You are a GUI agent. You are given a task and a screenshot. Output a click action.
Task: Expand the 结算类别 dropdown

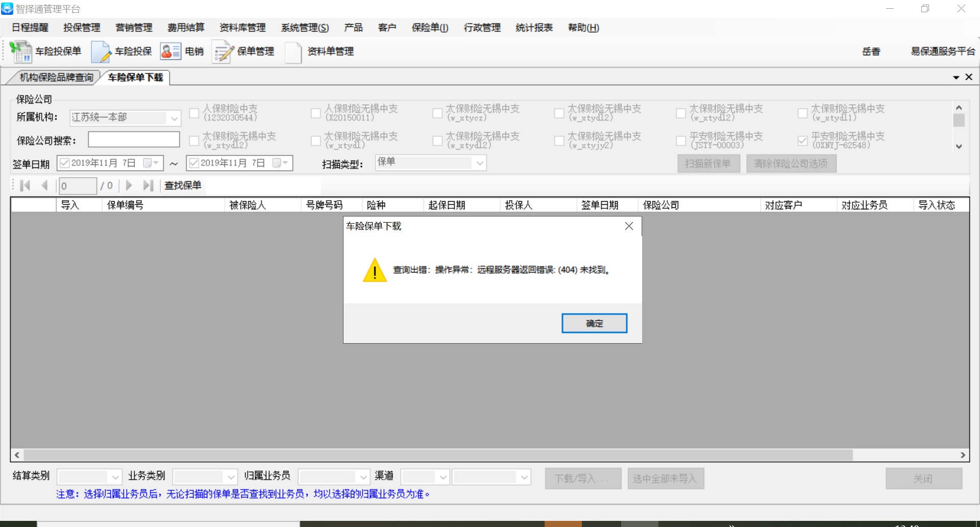(x=115, y=477)
